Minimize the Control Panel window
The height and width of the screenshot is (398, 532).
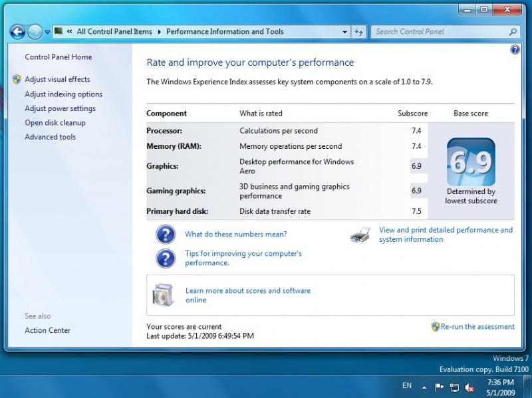(x=467, y=10)
